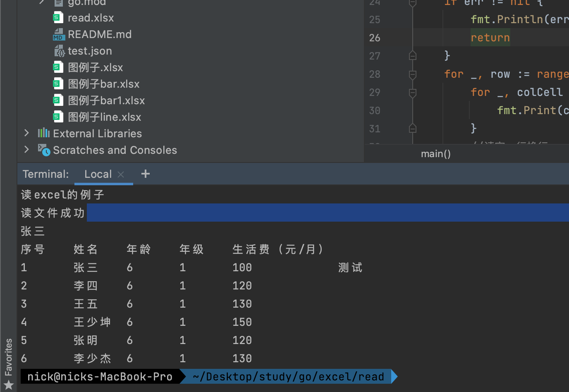Click the 年级 column header in terminal

pos(191,249)
